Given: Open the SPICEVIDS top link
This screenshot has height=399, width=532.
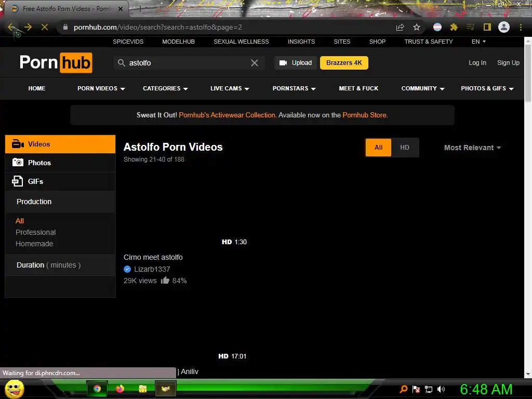Looking at the screenshot, I should [x=128, y=42].
